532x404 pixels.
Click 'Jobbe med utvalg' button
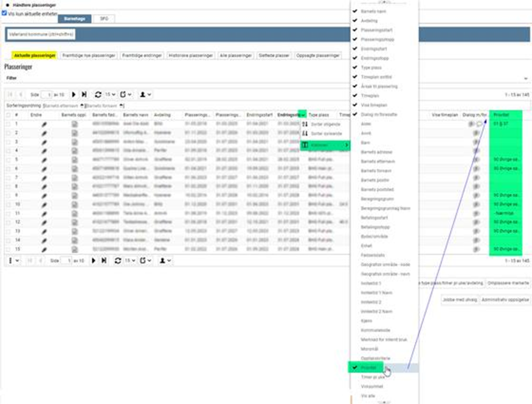click(459, 300)
